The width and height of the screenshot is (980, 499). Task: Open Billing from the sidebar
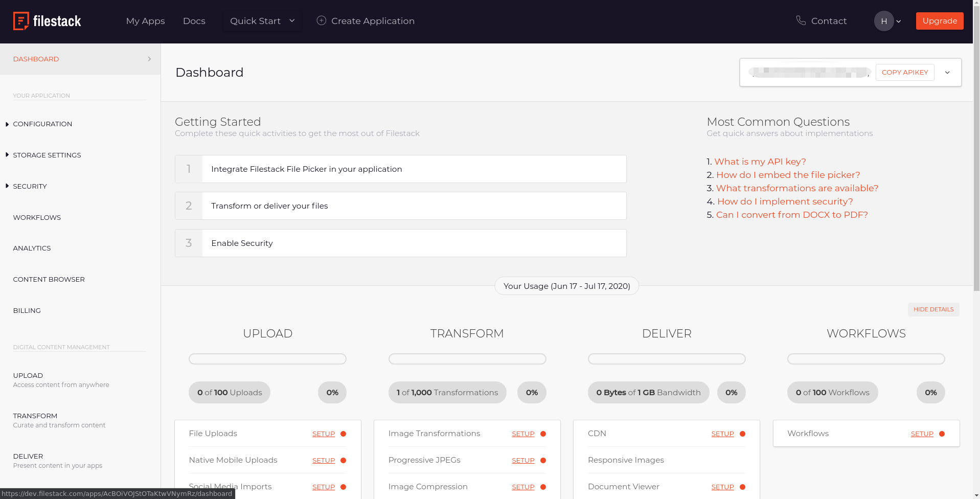tap(27, 310)
